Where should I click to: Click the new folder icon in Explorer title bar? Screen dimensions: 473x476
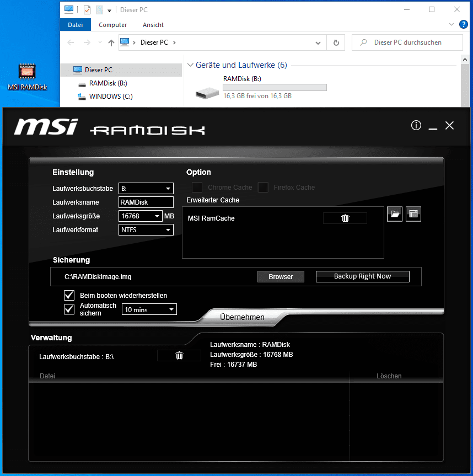click(99, 10)
